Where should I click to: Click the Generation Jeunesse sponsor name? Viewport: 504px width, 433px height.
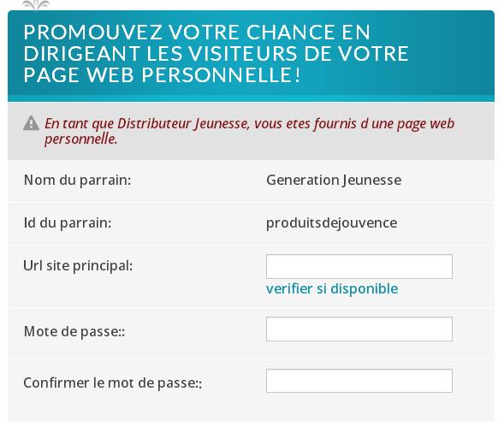334,180
